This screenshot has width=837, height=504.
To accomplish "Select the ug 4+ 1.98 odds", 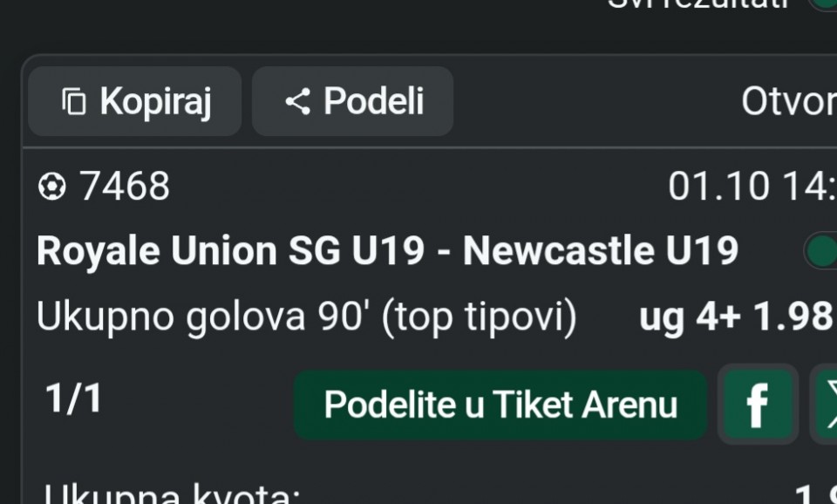I will 736,317.
